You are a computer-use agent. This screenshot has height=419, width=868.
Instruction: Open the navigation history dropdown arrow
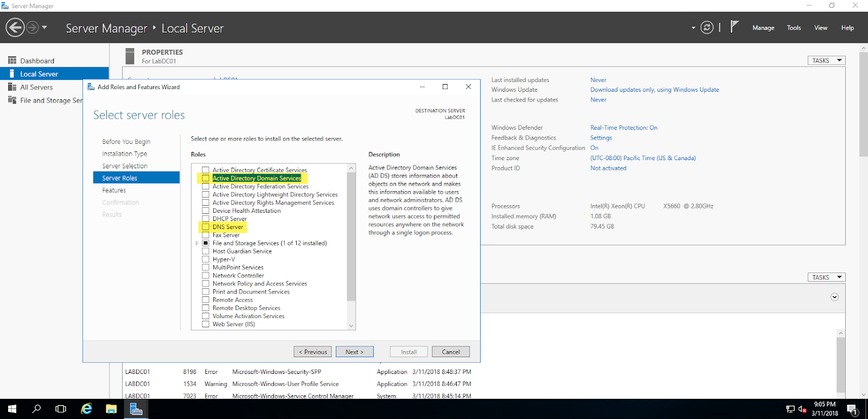tap(44, 27)
